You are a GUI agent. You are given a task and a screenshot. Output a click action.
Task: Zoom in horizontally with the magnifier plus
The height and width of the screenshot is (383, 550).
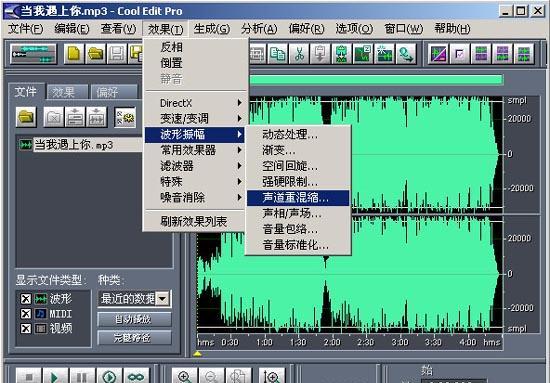pyautogui.click(x=185, y=376)
